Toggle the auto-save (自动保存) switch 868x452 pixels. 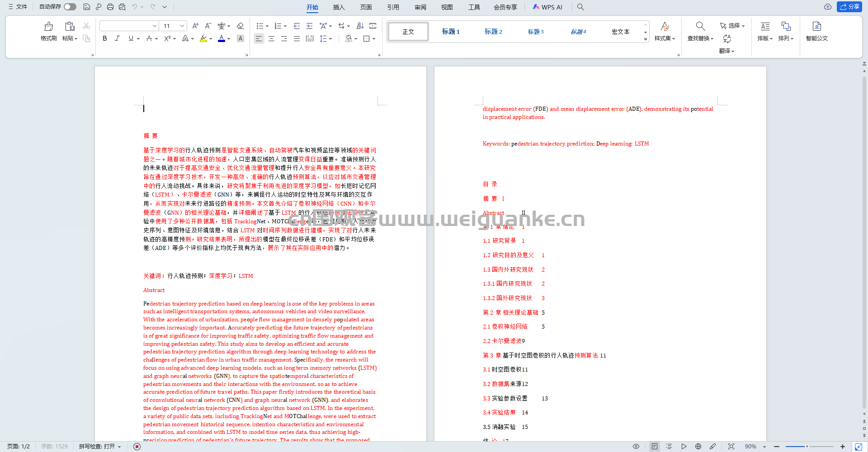click(x=70, y=7)
